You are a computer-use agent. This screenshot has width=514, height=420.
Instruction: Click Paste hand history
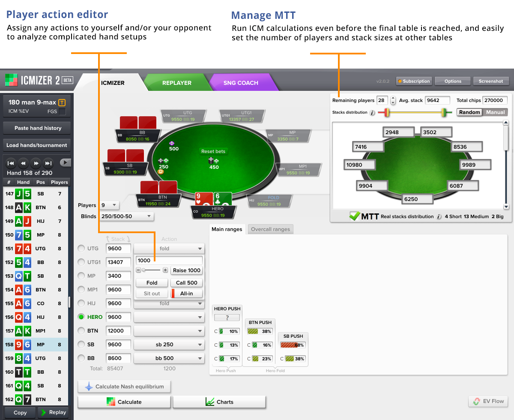coord(38,128)
